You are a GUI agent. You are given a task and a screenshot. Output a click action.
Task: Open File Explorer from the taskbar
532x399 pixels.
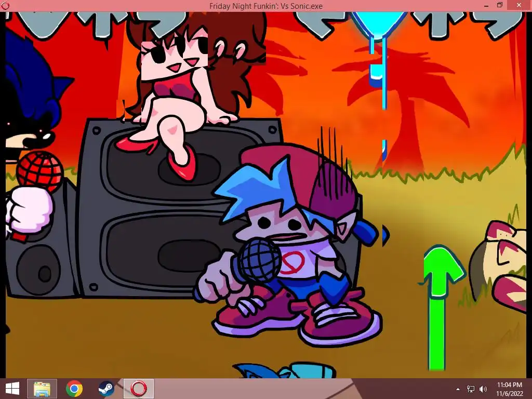pyautogui.click(x=42, y=389)
